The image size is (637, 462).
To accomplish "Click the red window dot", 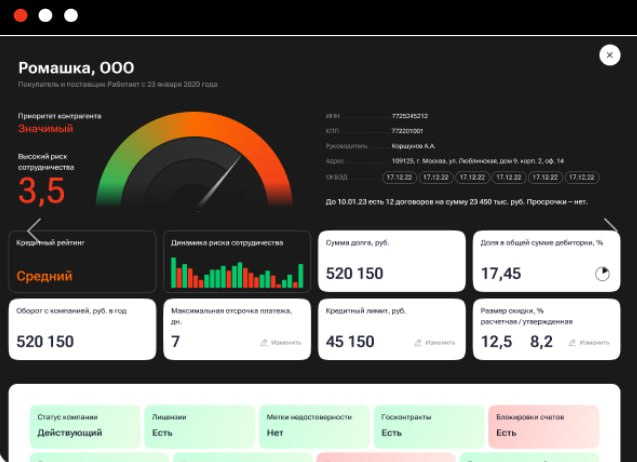I will [20, 15].
